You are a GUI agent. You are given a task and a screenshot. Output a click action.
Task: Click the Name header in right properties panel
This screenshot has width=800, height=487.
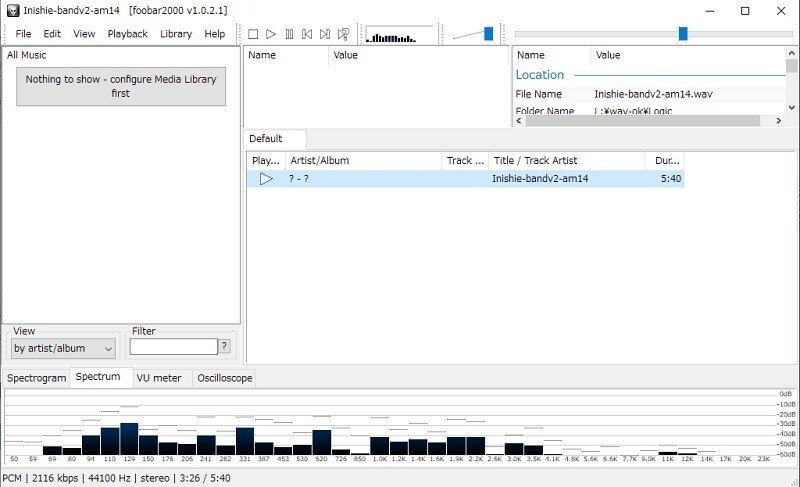531,55
